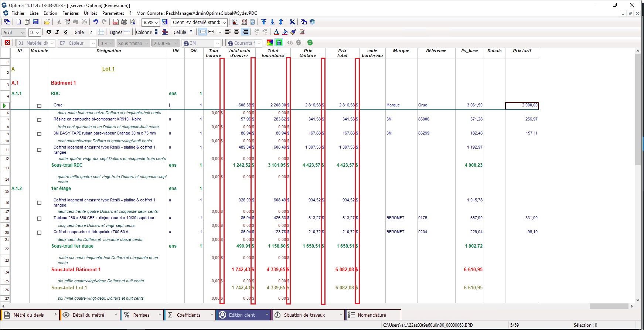644x330 pixels.
Task: Click the Save (floppy disk) icon
Action: 36,22
